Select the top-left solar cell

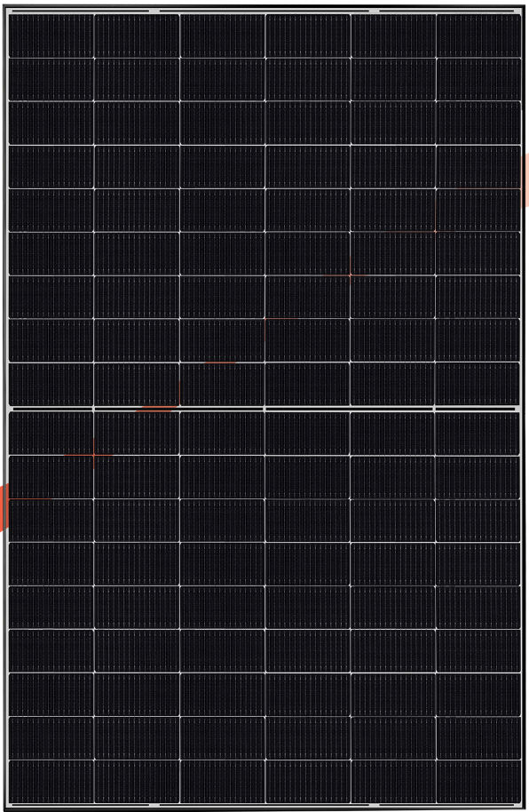coord(51,36)
